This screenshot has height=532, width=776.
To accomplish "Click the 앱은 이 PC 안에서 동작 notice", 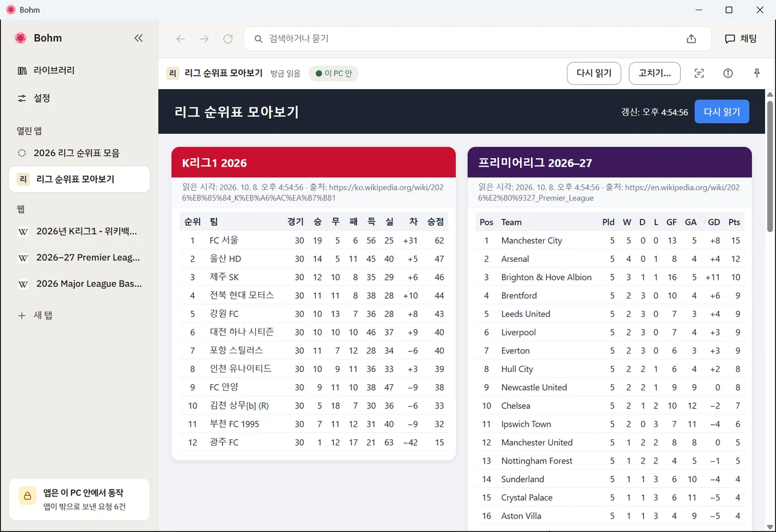I will tap(79, 500).
